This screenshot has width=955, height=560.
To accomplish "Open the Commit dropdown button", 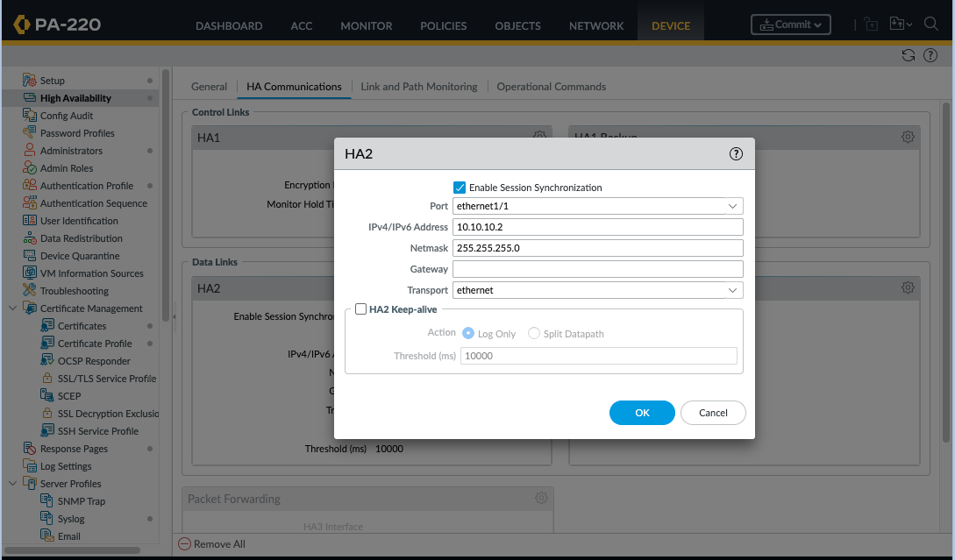I will click(790, 25).
